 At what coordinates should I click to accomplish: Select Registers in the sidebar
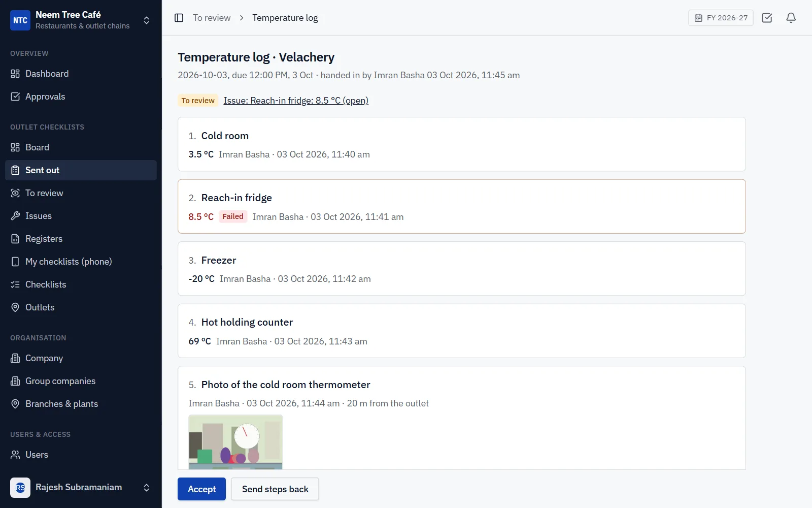[81, 239]
